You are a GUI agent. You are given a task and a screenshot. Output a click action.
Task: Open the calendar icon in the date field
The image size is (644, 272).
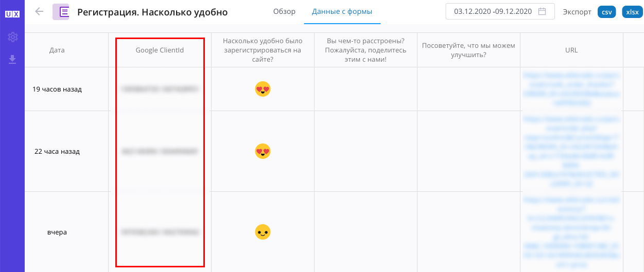click(542, 11)
